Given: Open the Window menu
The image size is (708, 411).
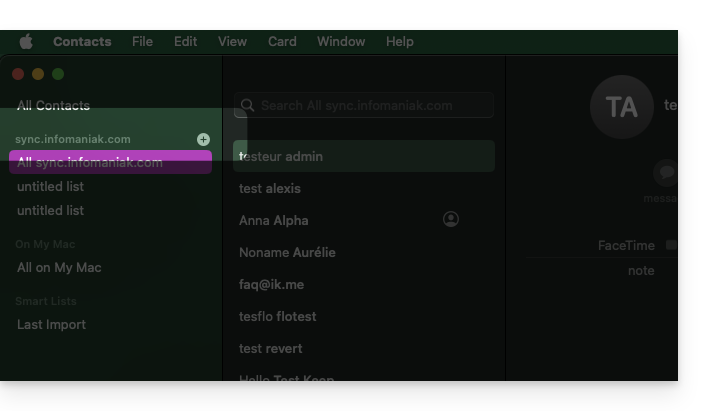Looking at the screenshot, I should tap(341, 42).
